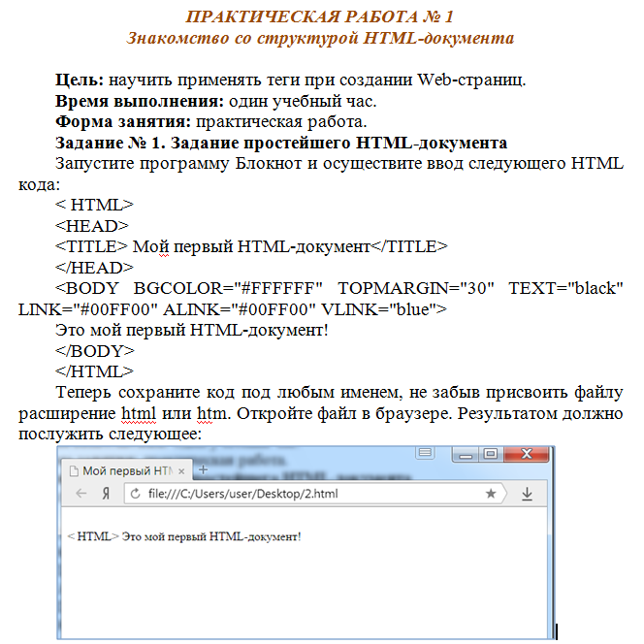Screen dimensions: 644x644
Task: Maximize the browser window
Action: pyautogui.click(x=491, y=454)
